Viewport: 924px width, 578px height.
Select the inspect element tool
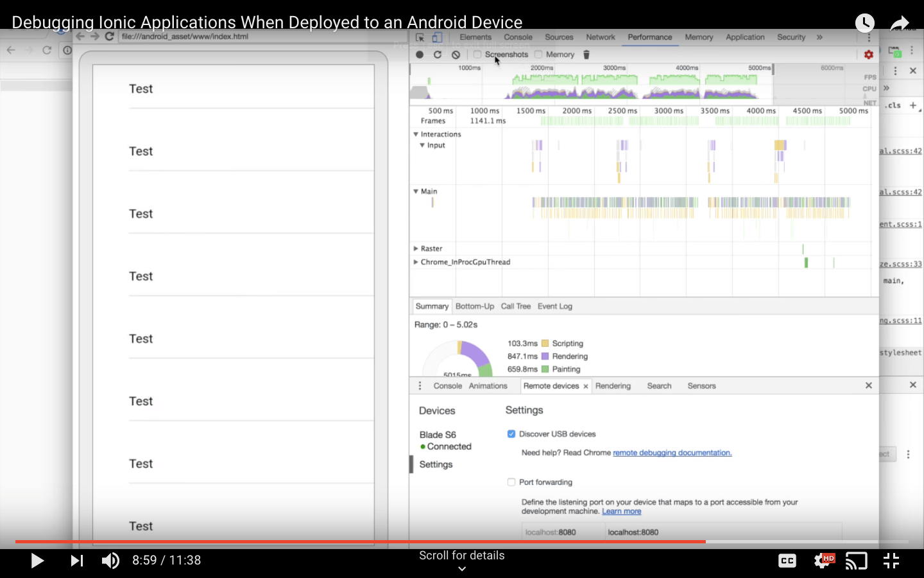[420, 37]
